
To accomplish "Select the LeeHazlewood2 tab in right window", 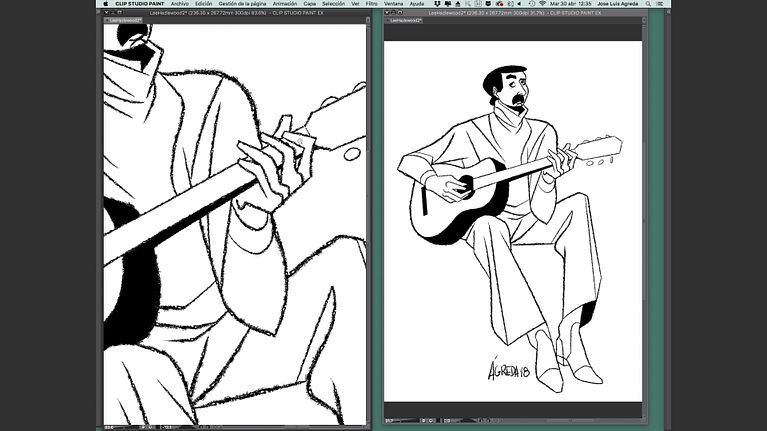I will pos(405,19).
